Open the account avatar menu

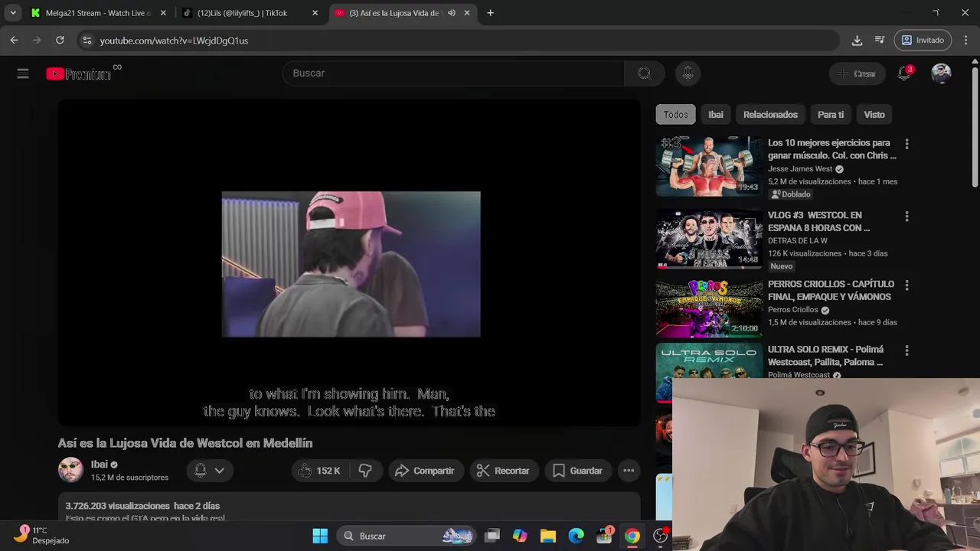click(x=941, y=73)
